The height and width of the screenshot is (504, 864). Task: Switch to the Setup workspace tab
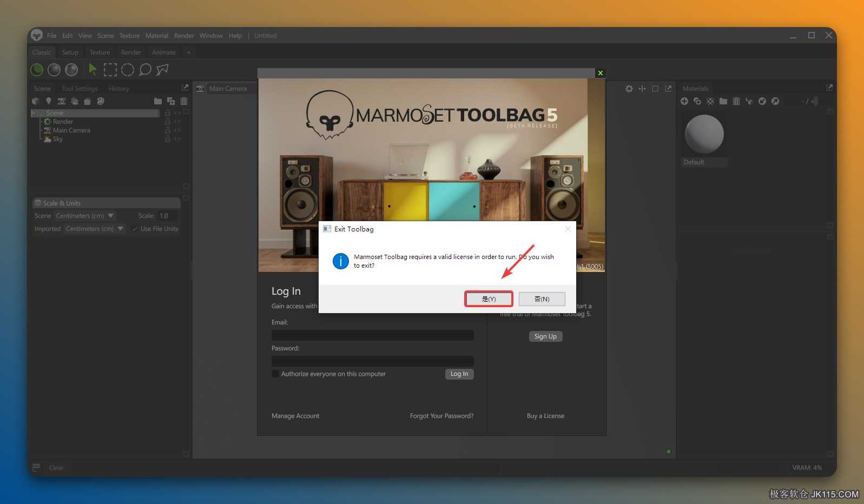coord(70,52)
